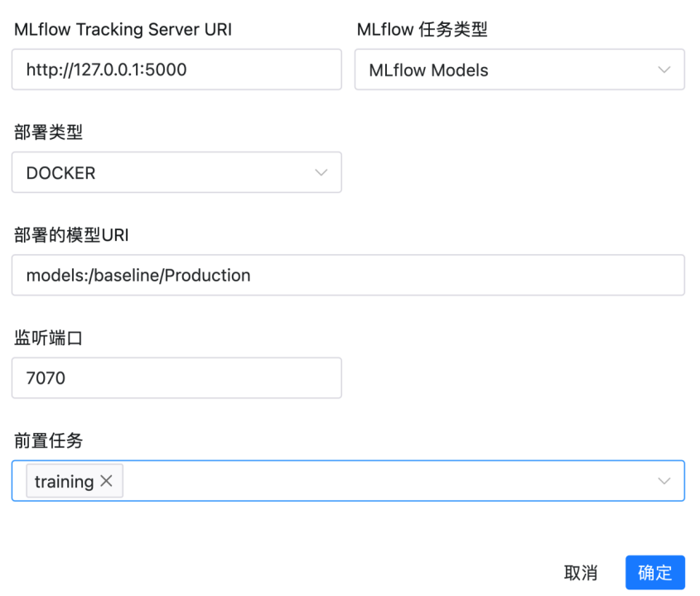Focus the MLflow Tracking Server URI field

pos(176,70)
